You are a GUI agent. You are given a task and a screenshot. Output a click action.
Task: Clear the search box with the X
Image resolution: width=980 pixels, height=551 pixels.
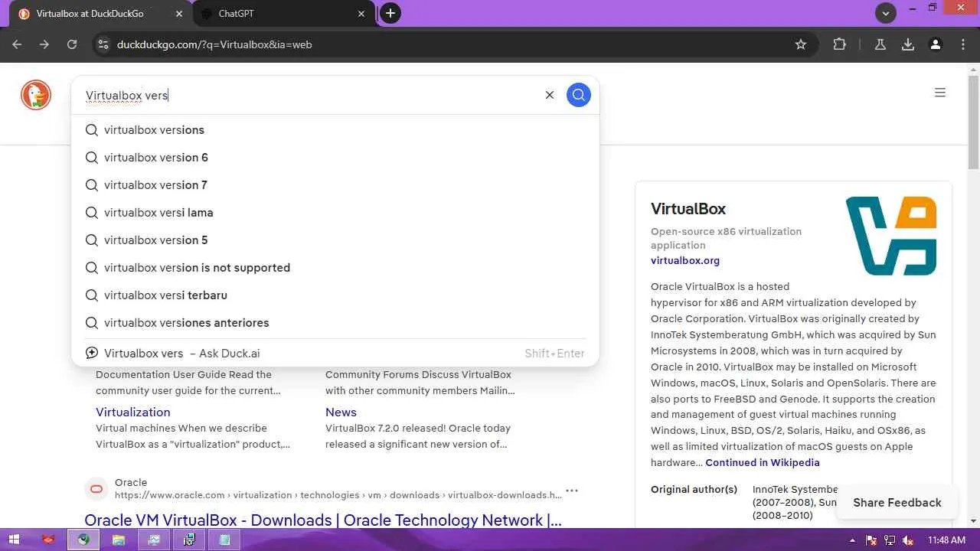549,95
